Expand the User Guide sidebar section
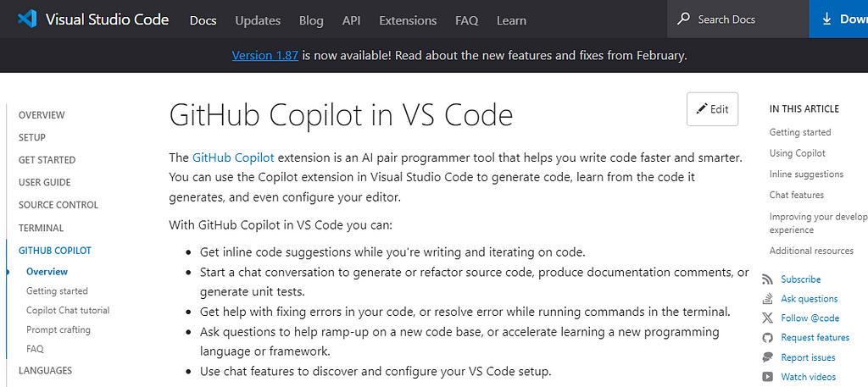 (44, 182)
